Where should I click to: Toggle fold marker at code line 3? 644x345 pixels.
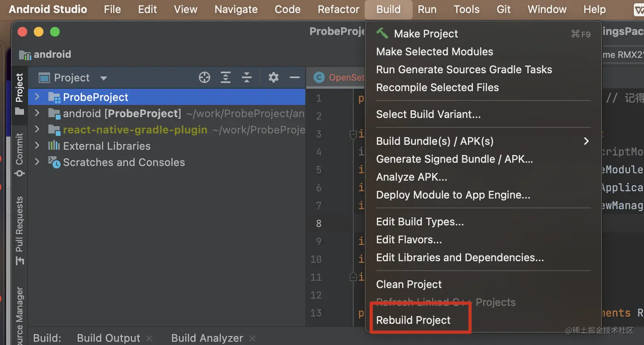click(353, 135)
